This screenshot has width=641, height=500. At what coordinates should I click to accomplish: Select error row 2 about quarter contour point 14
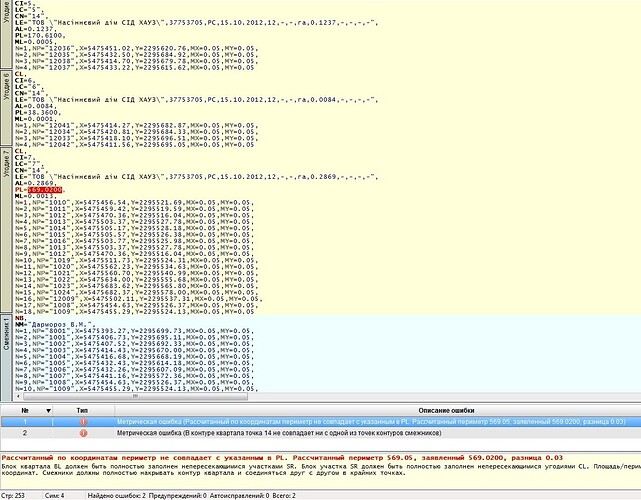pos(320,433)
